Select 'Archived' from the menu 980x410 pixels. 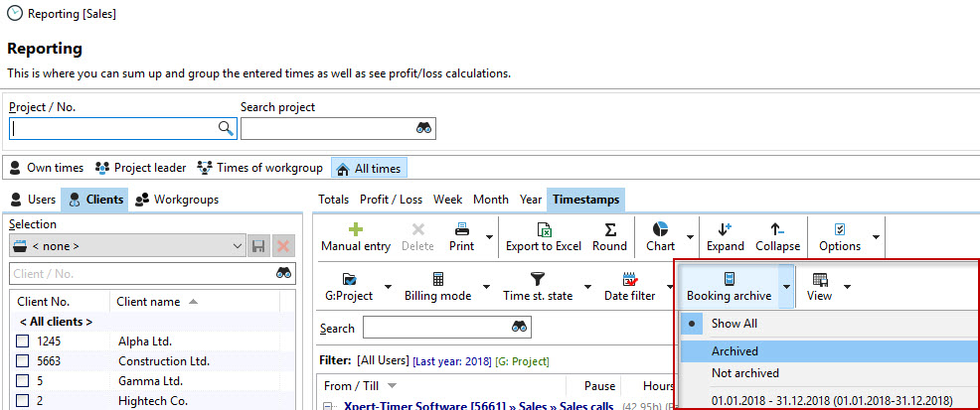735,351
